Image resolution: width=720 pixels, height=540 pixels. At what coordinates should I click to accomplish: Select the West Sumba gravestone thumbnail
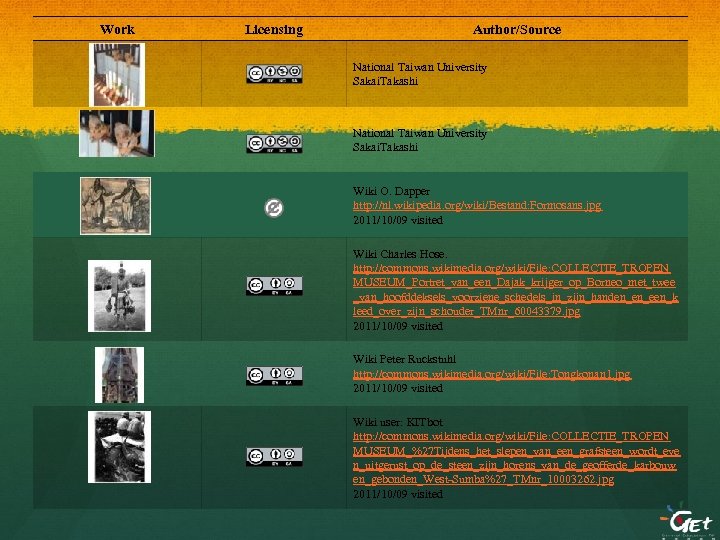tap(119, 447)
